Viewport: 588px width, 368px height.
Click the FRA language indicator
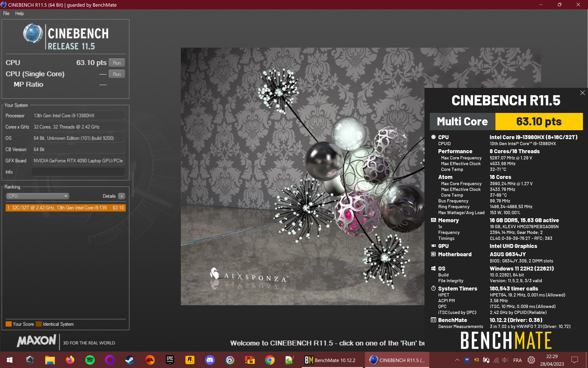517,360
